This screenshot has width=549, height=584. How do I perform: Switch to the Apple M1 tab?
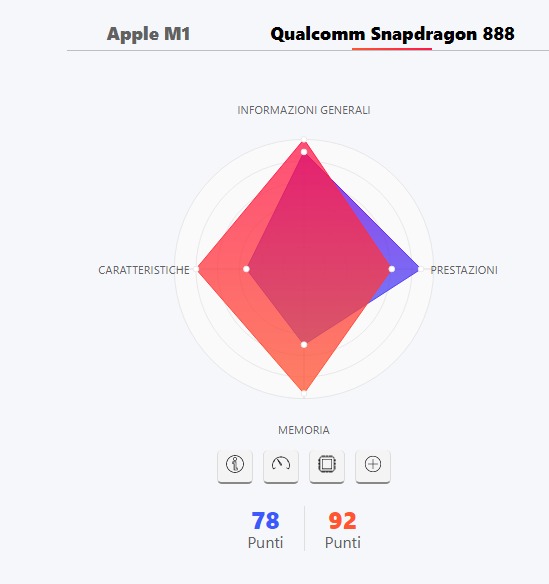click(x=148, y=34)
